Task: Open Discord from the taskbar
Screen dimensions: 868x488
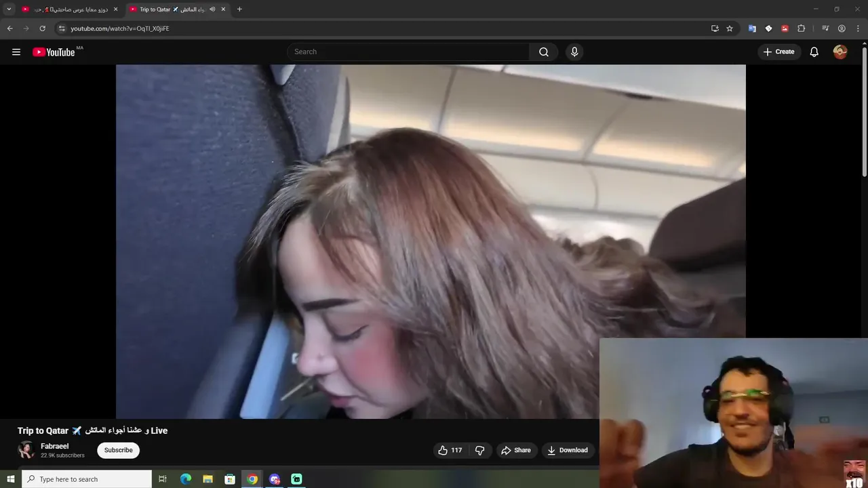Action: (x=275, y=479)
